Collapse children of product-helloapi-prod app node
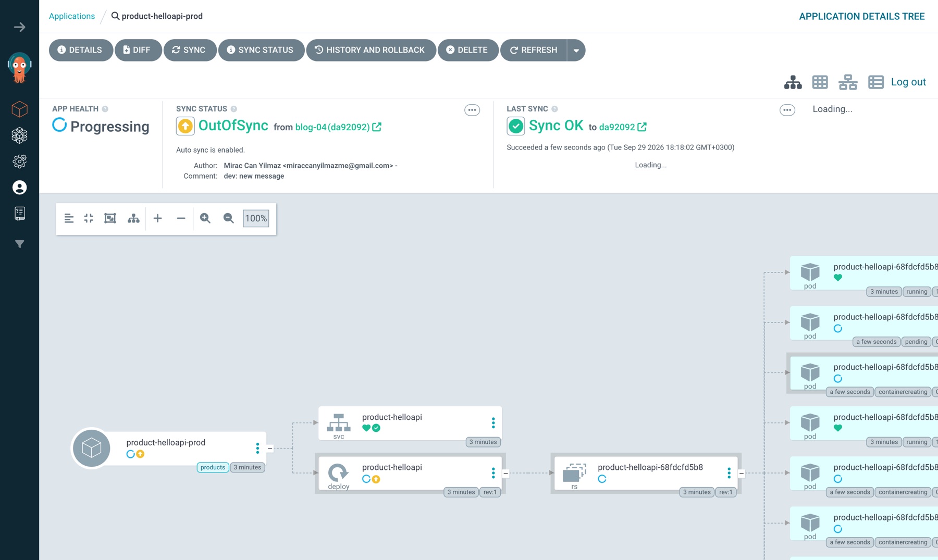The image size is (938, 560). [x=270, y=449]
